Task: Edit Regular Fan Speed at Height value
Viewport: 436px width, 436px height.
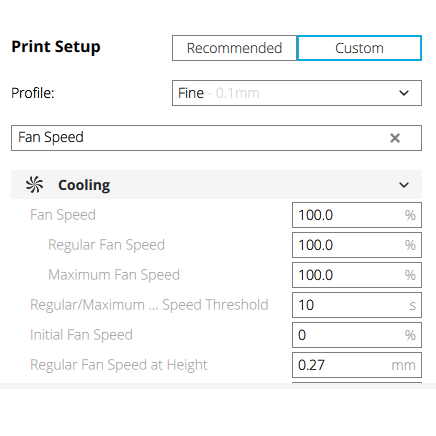Action: click(x=357, y=365)
